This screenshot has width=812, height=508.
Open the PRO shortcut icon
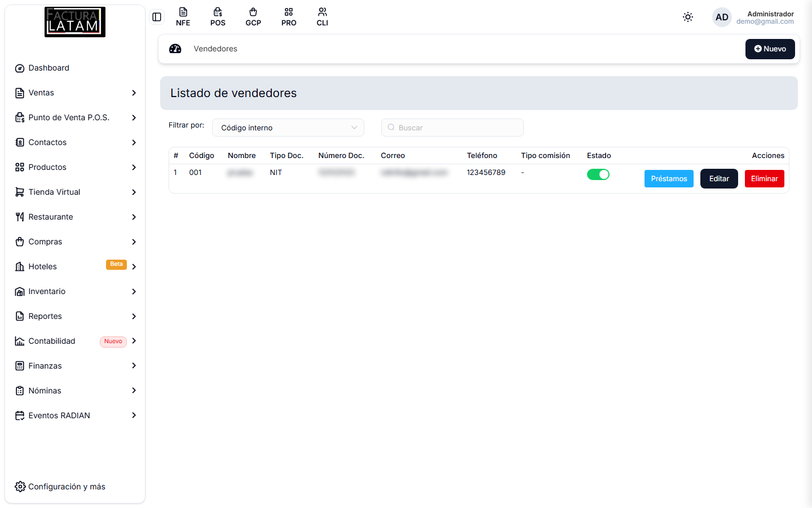(289, 17)
